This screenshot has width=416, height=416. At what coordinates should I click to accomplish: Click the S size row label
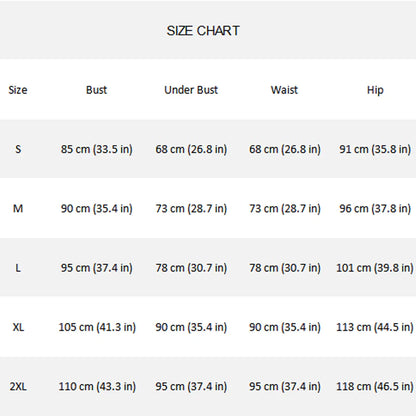[x=18, y=149]
